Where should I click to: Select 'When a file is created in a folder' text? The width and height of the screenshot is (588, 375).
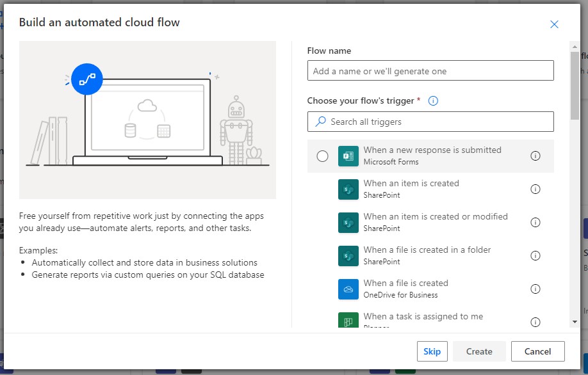tap(427, 250)
